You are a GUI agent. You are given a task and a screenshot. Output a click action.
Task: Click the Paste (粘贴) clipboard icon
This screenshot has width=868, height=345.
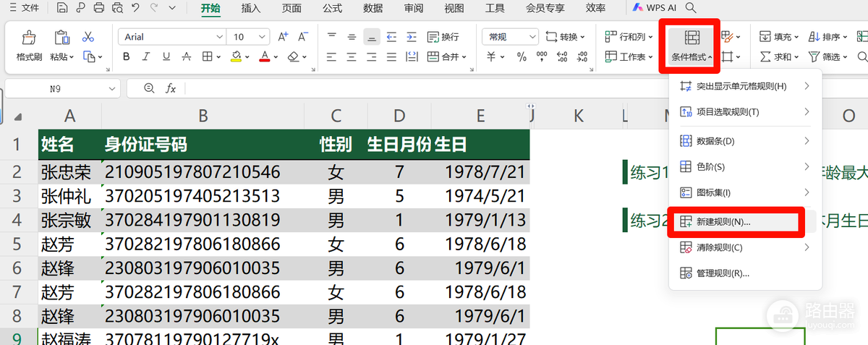pos(62,38)
